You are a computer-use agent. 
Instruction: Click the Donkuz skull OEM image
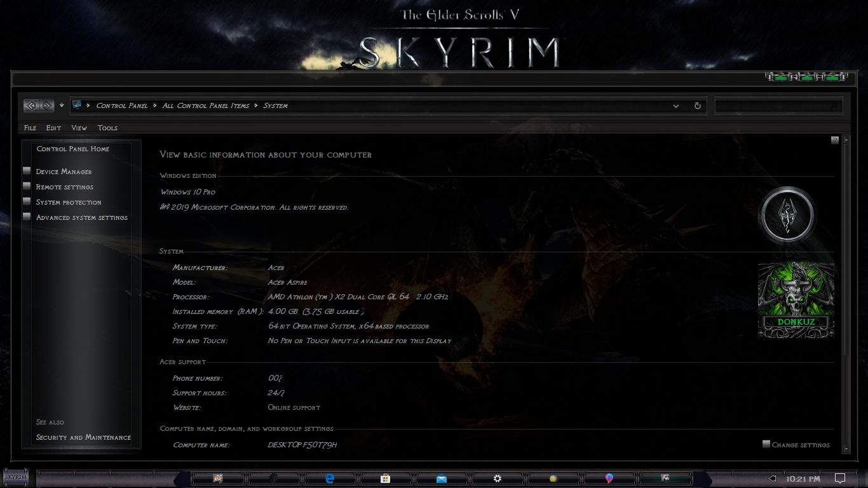796,300
